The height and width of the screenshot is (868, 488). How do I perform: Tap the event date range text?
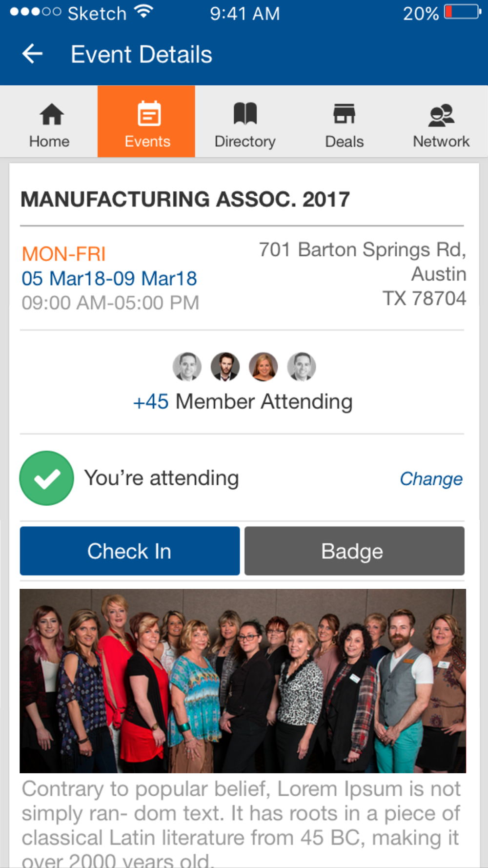coord(109,279)
